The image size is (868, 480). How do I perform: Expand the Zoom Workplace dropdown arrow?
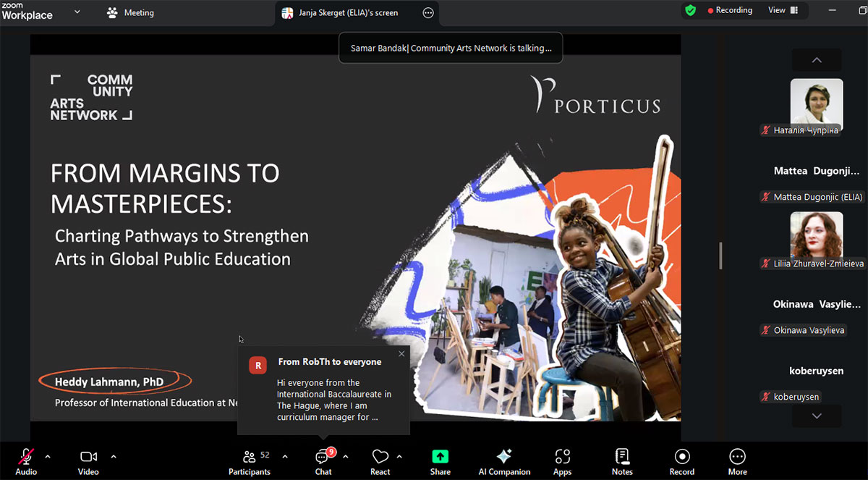[x=77, y=12]
